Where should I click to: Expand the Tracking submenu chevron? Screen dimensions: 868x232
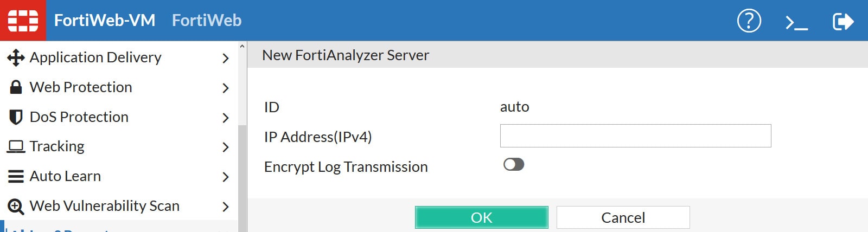(x=226, y=147)
